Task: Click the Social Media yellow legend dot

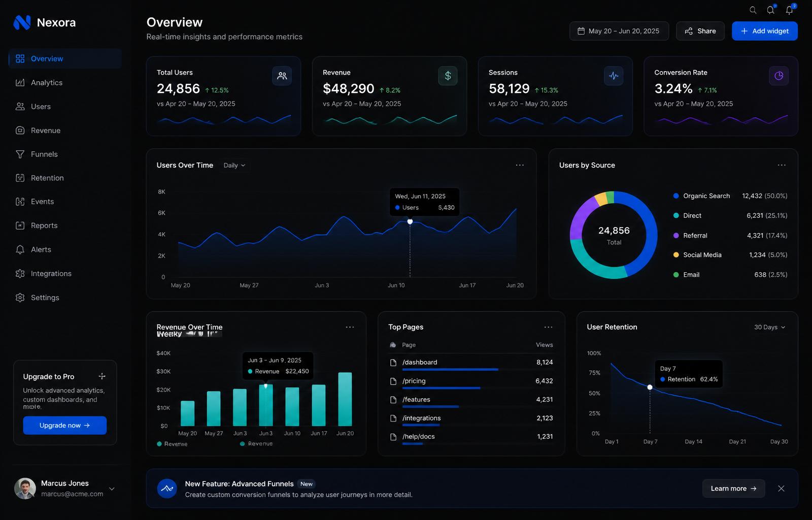Action: pyautogui.click(x=676, y=255)
